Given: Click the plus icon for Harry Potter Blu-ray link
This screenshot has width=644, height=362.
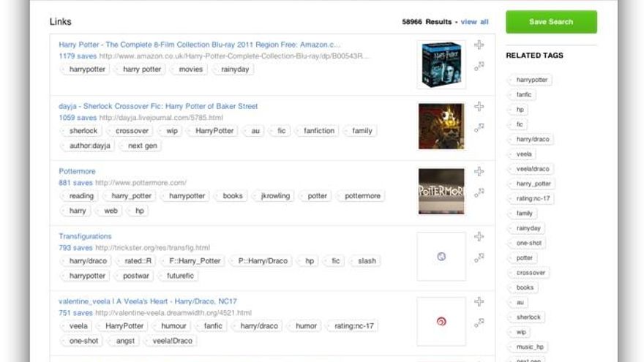Looking at the screenshot, I should tap(479, 45).
